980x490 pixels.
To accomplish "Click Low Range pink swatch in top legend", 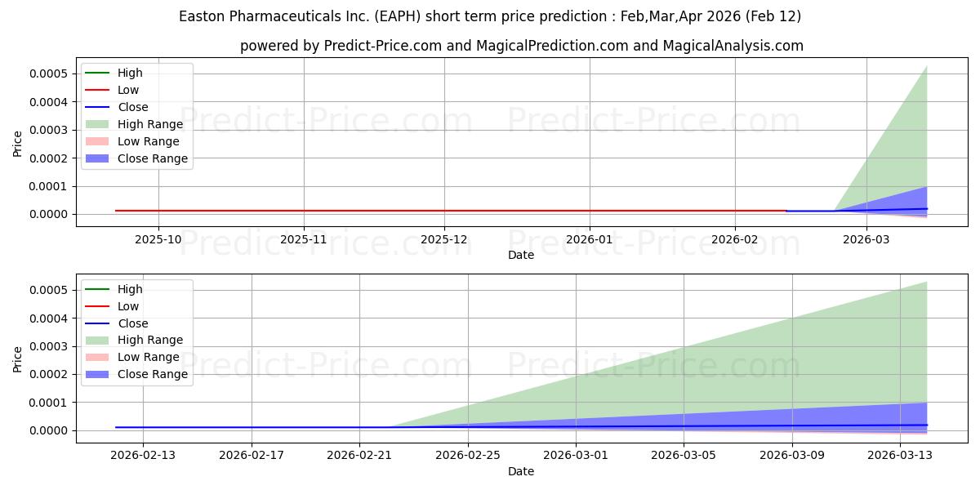I will point(97,141).
